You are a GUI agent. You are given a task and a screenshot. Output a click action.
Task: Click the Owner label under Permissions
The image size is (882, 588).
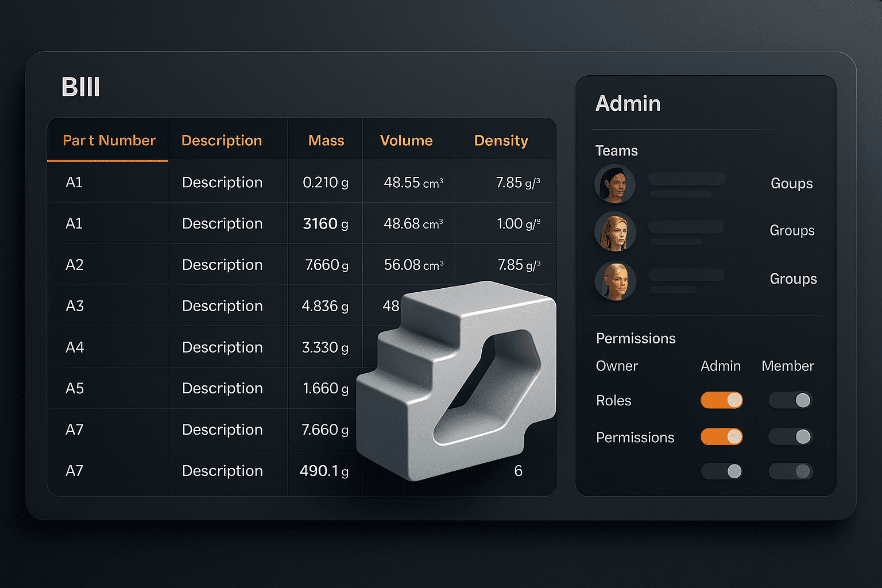coord(617,366)
